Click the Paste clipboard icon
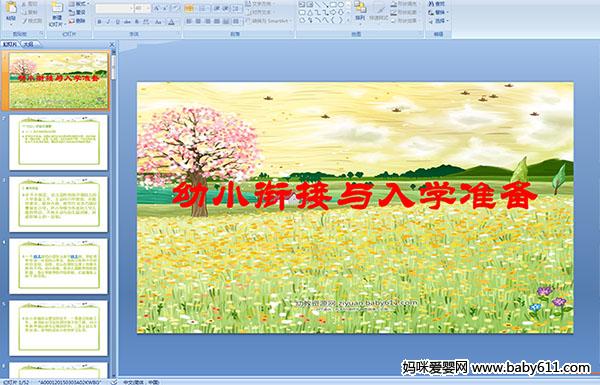Viewport: 600px width, 385px height. point(11,8)
